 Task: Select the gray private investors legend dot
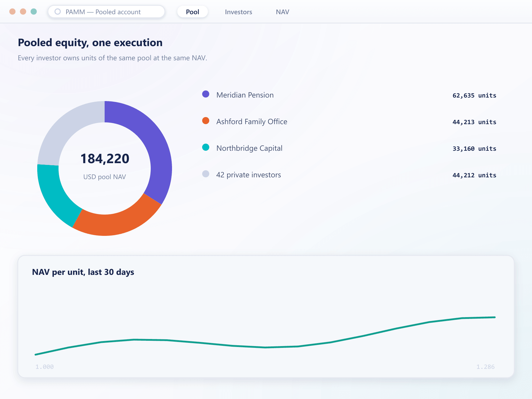(206, 174)
